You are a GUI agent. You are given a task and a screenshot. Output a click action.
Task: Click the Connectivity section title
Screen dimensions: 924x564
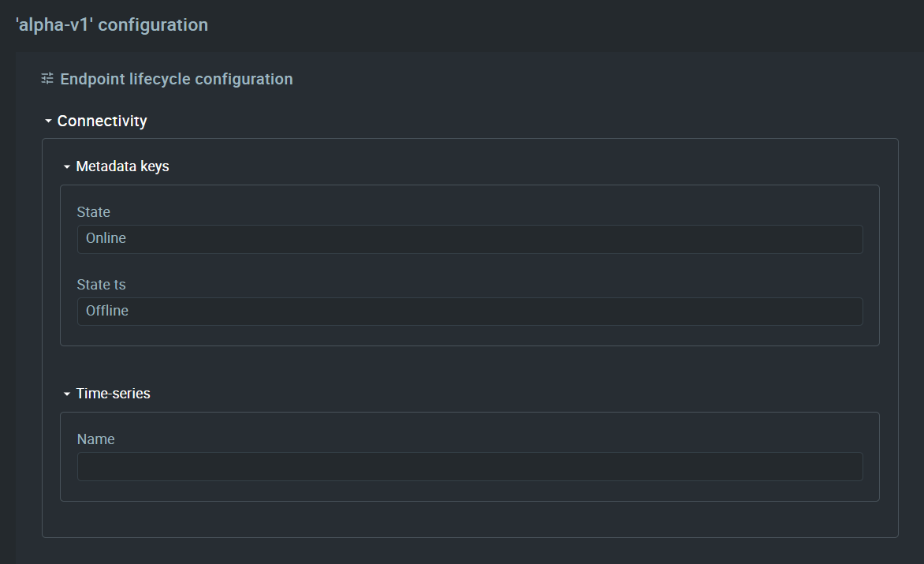click(x=102, y=121)
